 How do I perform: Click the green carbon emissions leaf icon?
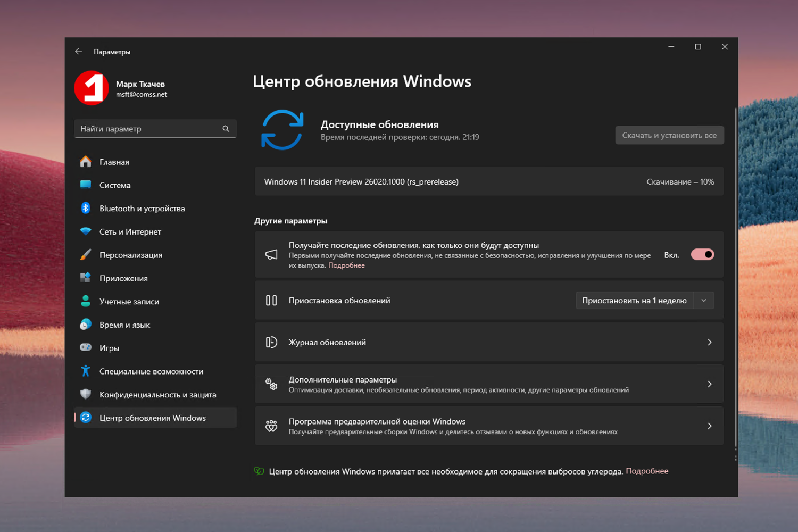(x=259, y=471)
